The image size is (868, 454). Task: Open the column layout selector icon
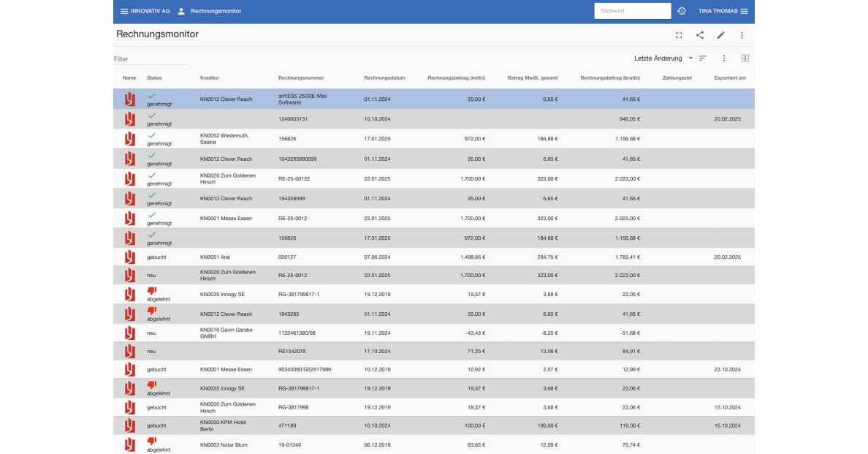tap(745, 58)
